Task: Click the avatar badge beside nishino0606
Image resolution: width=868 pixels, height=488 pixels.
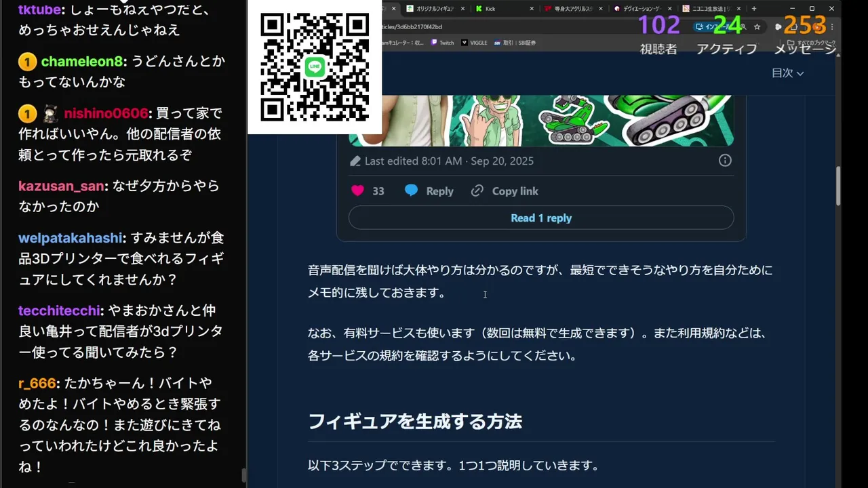Action: coord(50,113)
